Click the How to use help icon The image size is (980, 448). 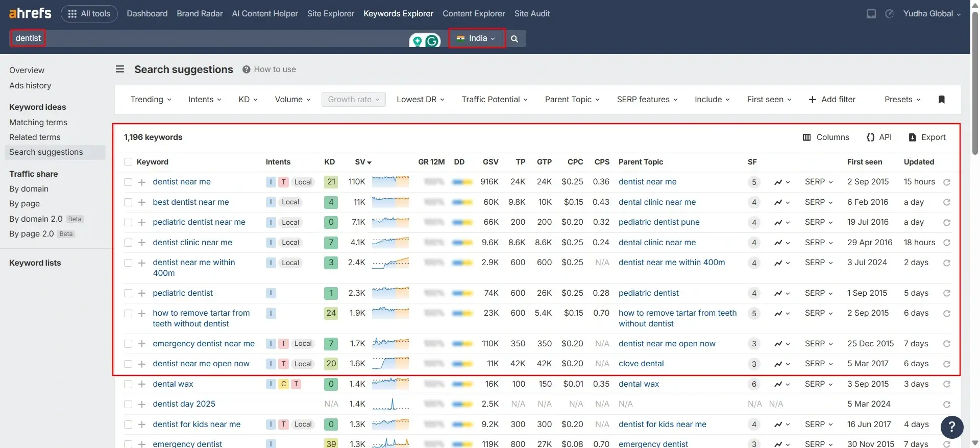tap(246, 69)
